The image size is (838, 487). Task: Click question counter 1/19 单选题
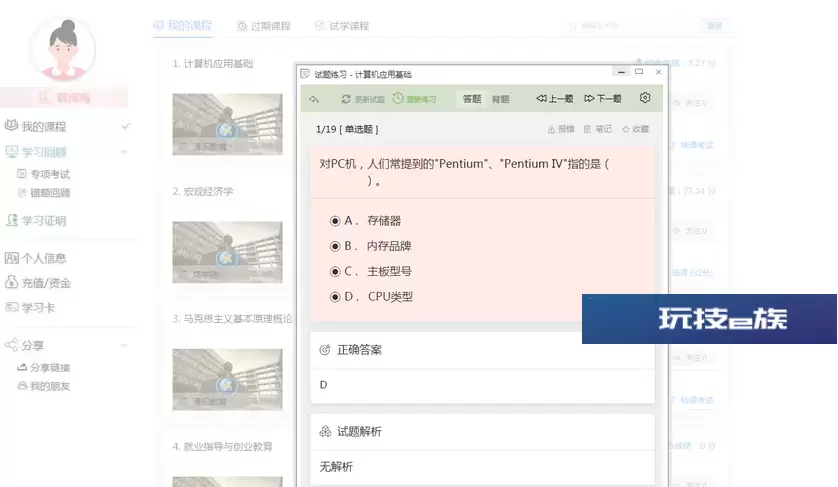347,129
